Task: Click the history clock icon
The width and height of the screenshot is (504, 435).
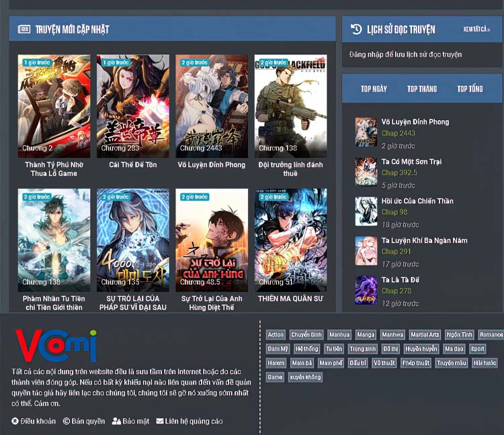Action: tap(356, 29)
